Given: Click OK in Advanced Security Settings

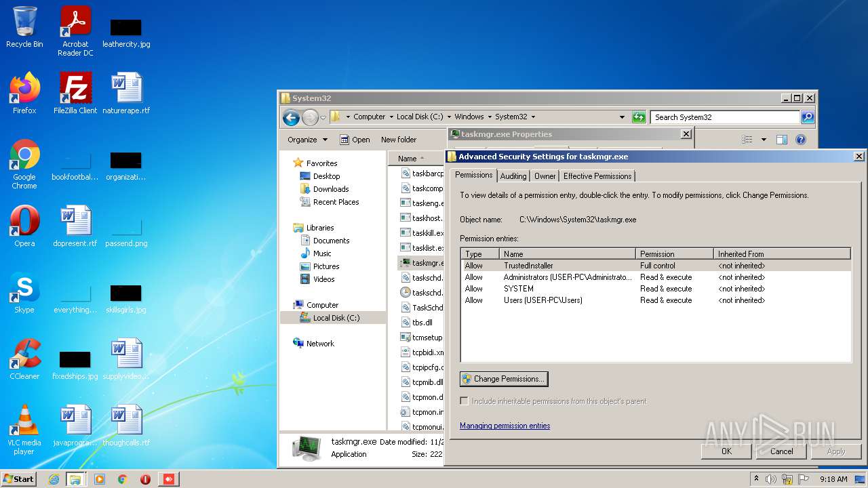Looking at the screenshot, I should 726,451.
